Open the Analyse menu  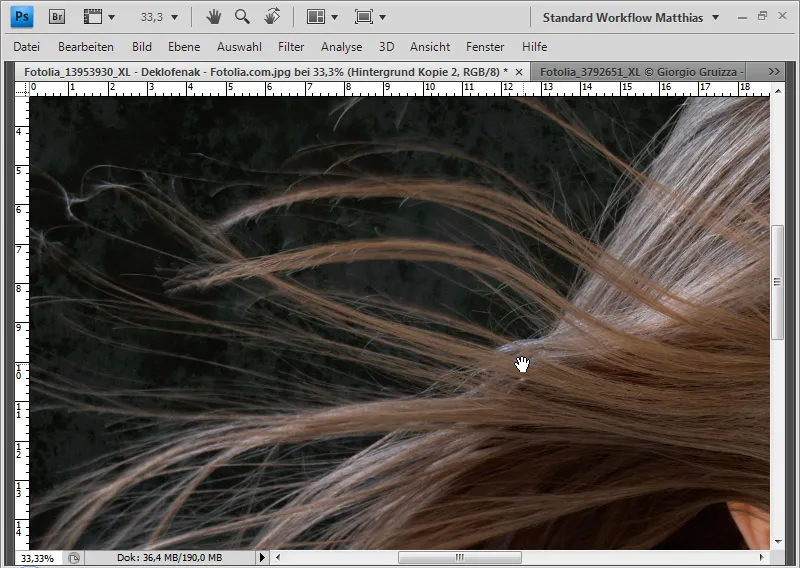coord(341,47)
